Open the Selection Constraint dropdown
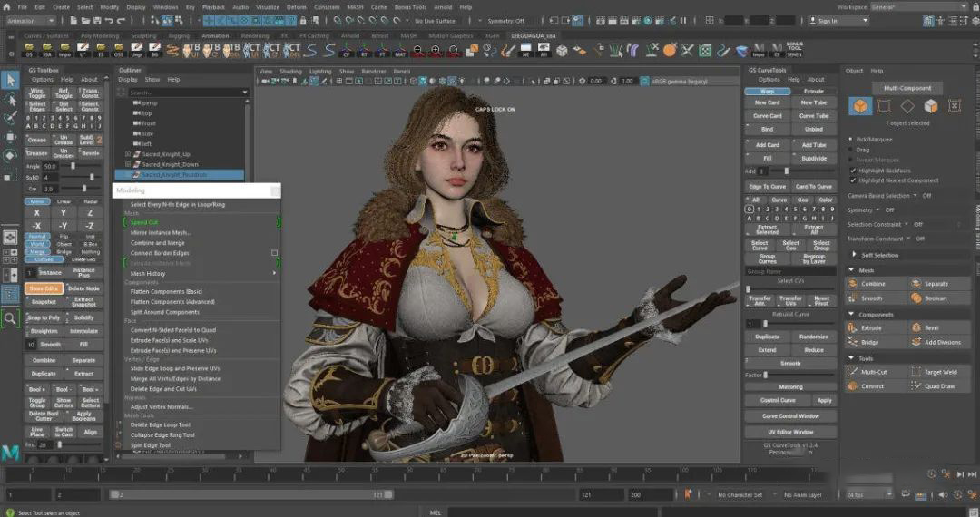Viewport: 980px width, 517px height. (906, 224)
